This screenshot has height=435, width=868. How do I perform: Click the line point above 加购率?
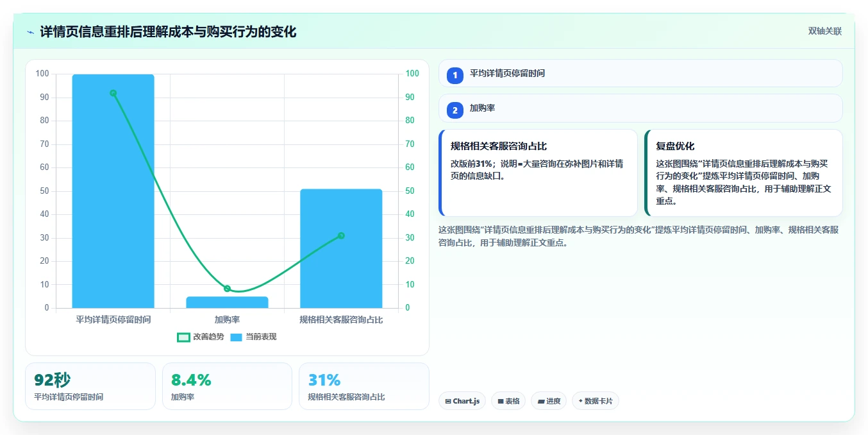[x=227, y=289]
